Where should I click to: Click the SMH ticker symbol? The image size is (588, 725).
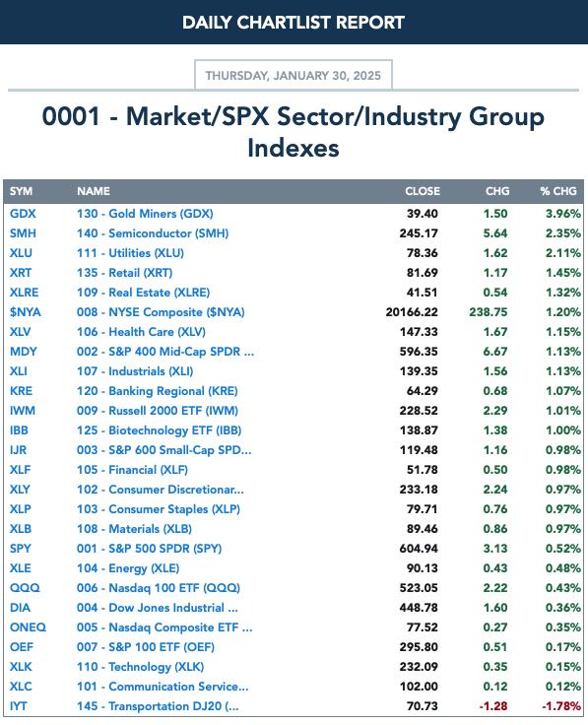(23, 233)
